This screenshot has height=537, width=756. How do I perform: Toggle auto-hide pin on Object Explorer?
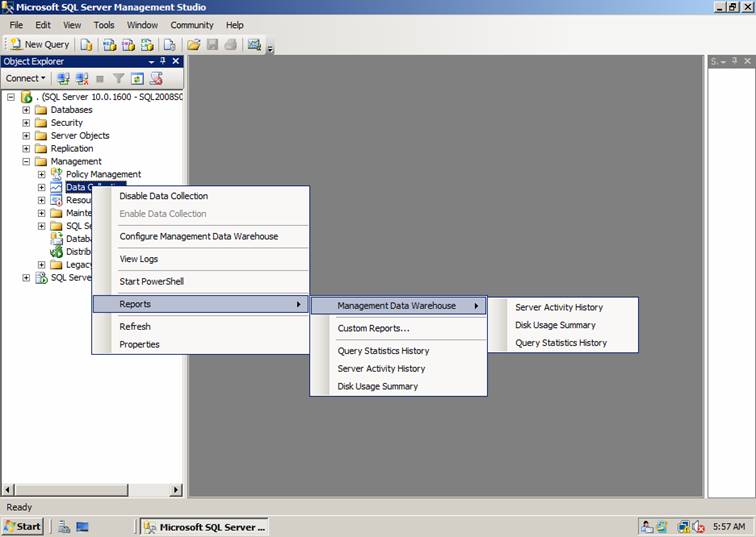(x=163, y=61)
